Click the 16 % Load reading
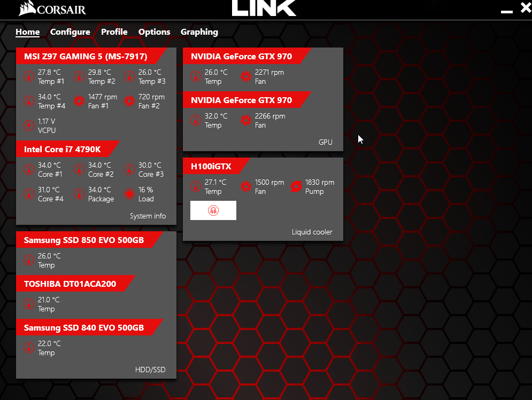This screenshot has width=532, height=400. [x=146, y=194]
